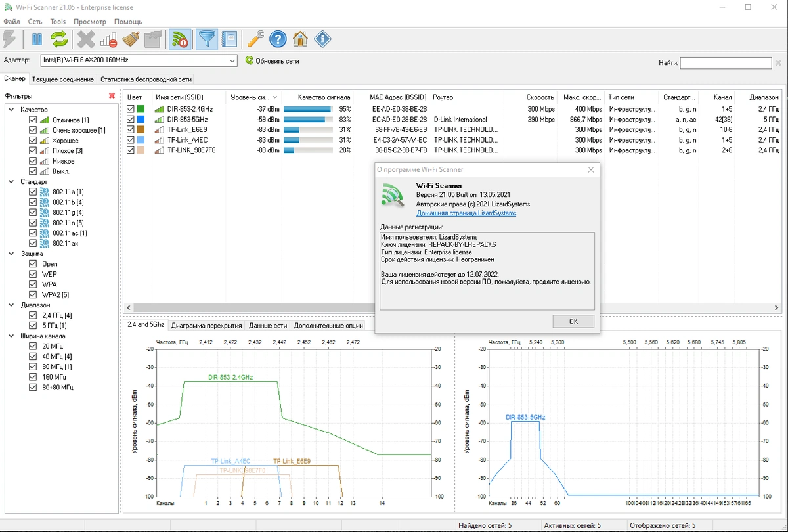Open the Просмотр menu
Image resolution: width=788 pixels, height=532 pixels.
(x=90, y=22)
